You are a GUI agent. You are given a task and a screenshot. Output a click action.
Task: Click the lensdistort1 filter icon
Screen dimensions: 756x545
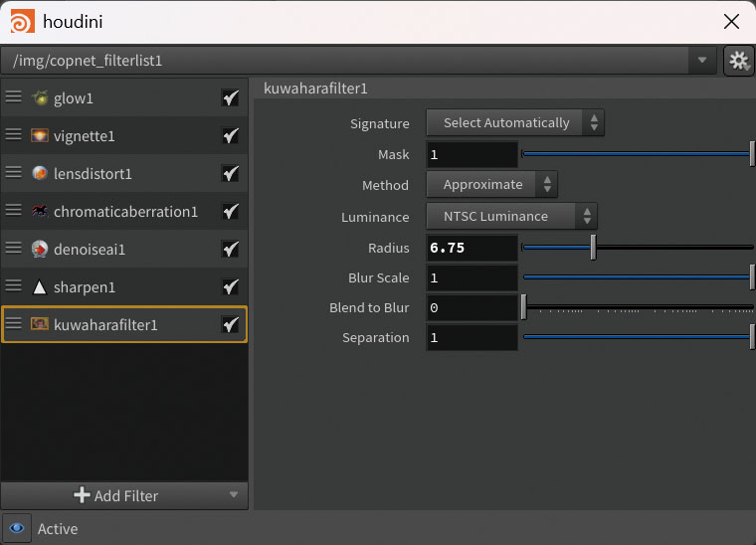tap(40, 173)
